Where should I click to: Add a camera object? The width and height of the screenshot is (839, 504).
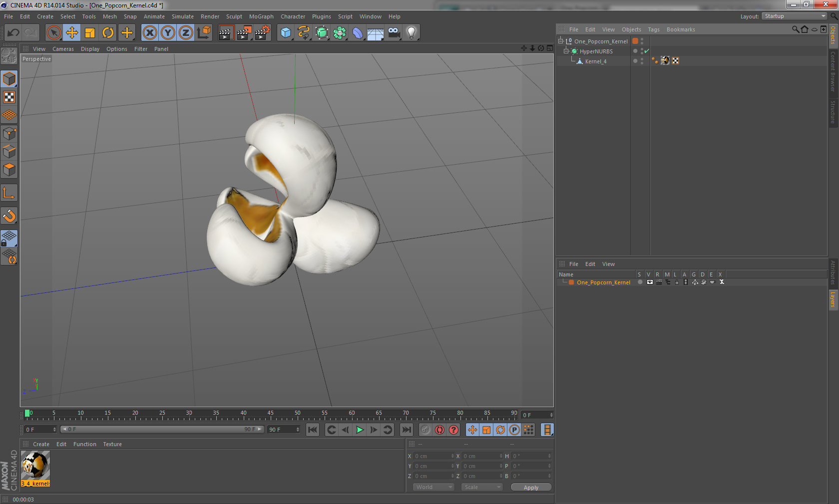click(x=394, y=33)
